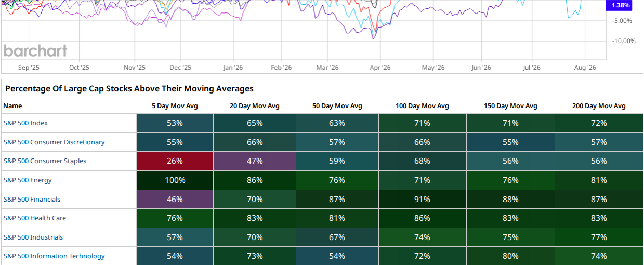Open S&P 500 Consumer Discretionary link
Image resolution: width=644 pixels, height=265 pixels.
click(x=54, y=142)
